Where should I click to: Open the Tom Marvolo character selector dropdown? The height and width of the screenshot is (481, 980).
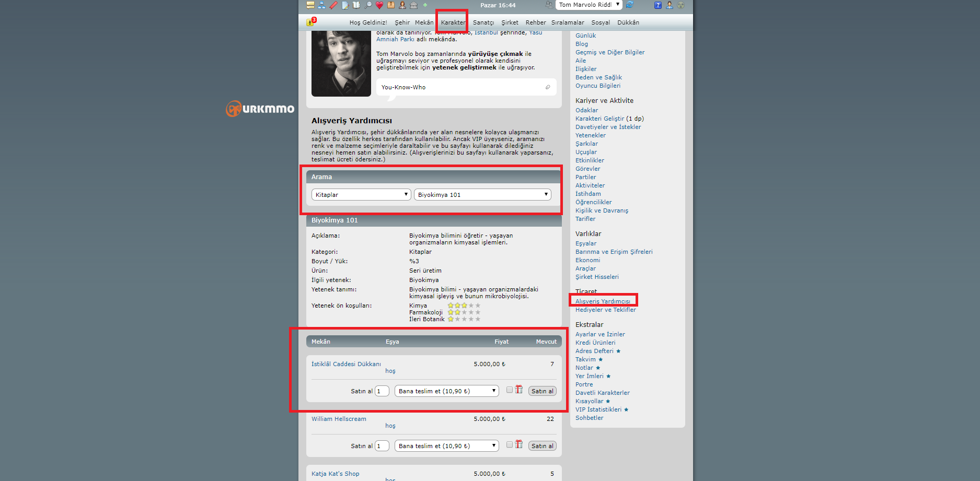589,5
